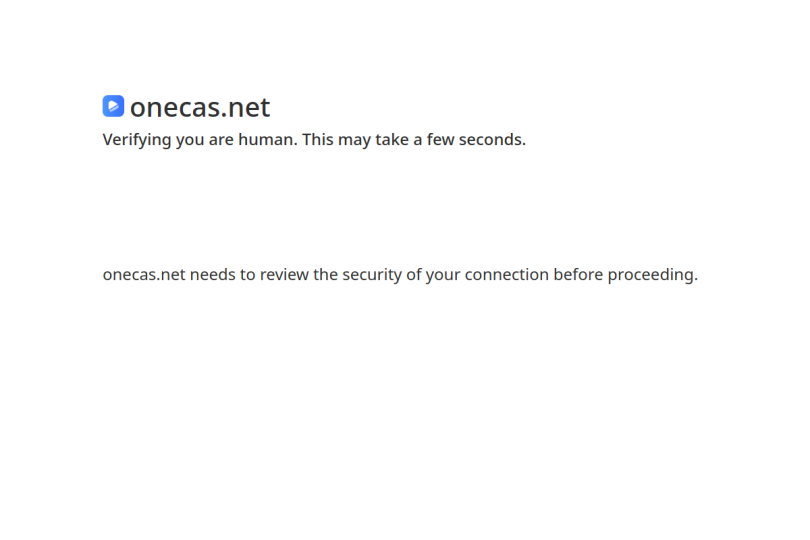Click "you are" in the verifying subtitle

(x=205, y=141)
